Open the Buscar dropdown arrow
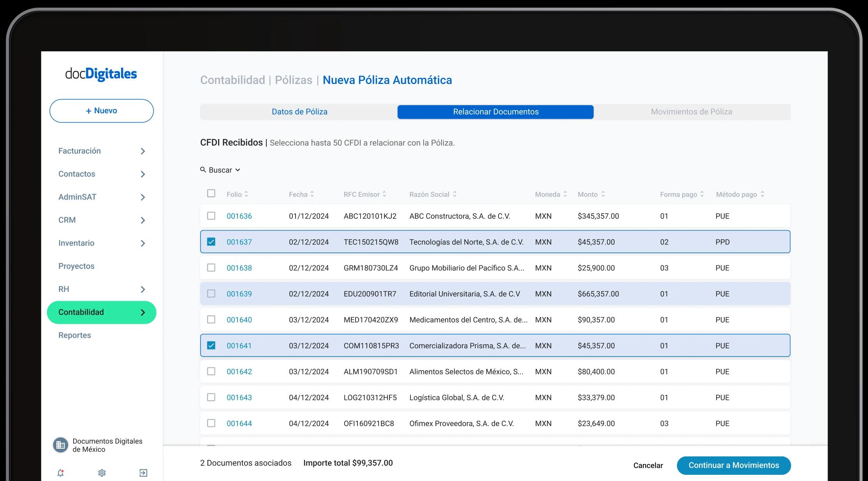The image size is (868, 481). [238, 170]
